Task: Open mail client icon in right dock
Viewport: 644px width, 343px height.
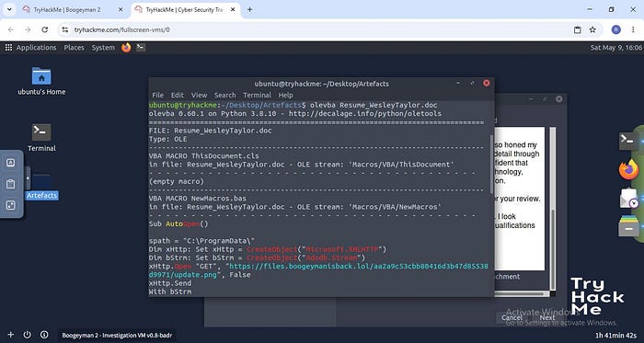Action: click(x=628, y=199)
